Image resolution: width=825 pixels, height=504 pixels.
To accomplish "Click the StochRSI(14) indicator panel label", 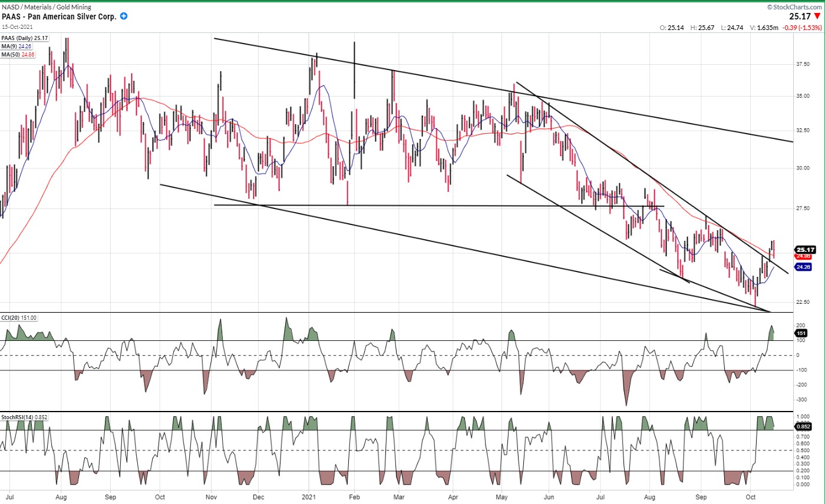I will pyautogui.click(x=25, y=417).
